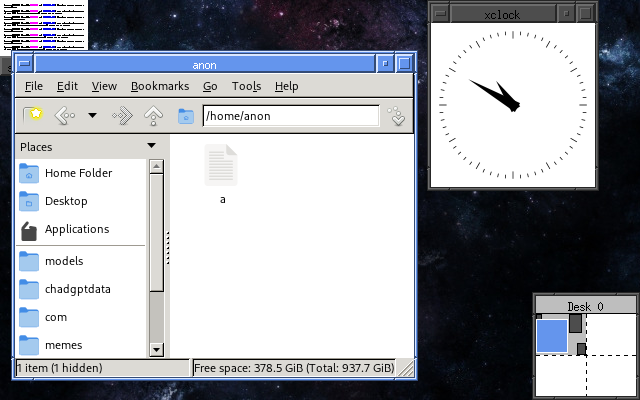
Task: Click the xclock title bar
Action: pyautogui.click(x=503, y=14)
